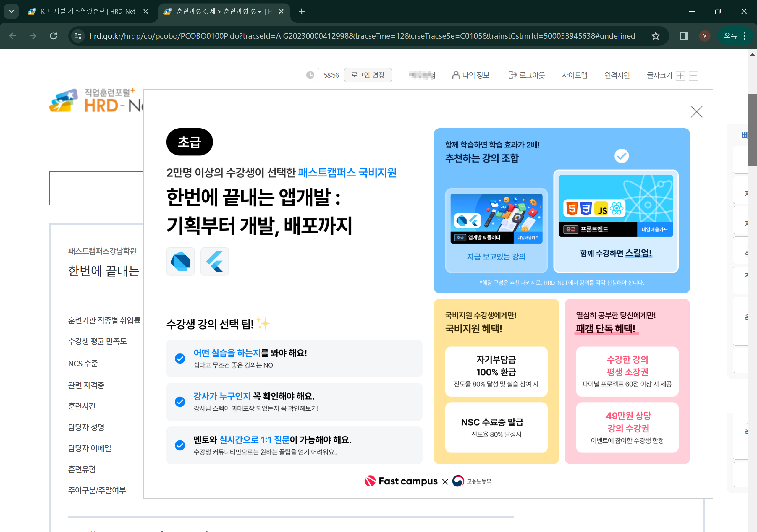Click 관련 자격증 row label

coord(86,385)
